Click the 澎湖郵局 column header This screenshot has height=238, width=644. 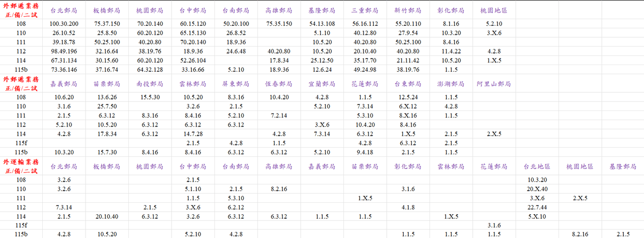[x=451, y=84]
